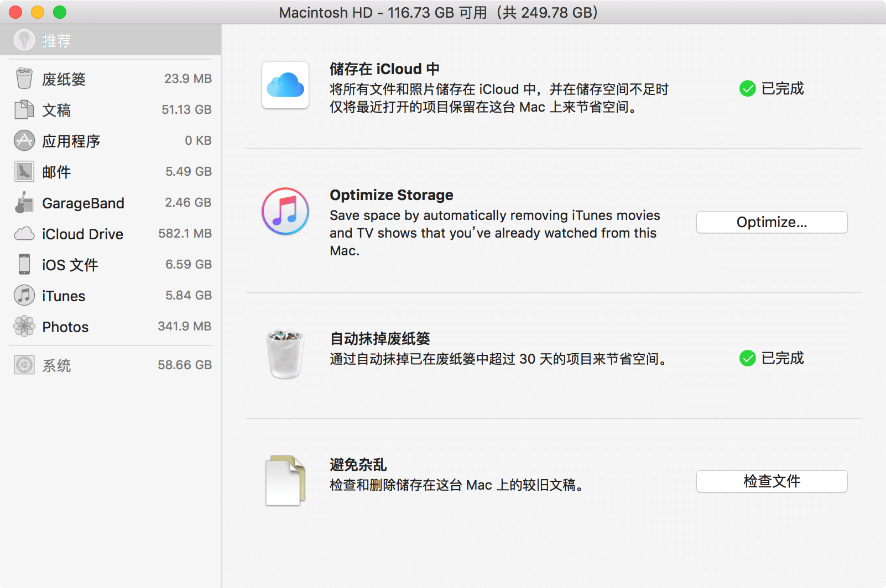886x588 pixels.
Task: Select iCloud Drive in sidebar
Action: click(111, 233)
